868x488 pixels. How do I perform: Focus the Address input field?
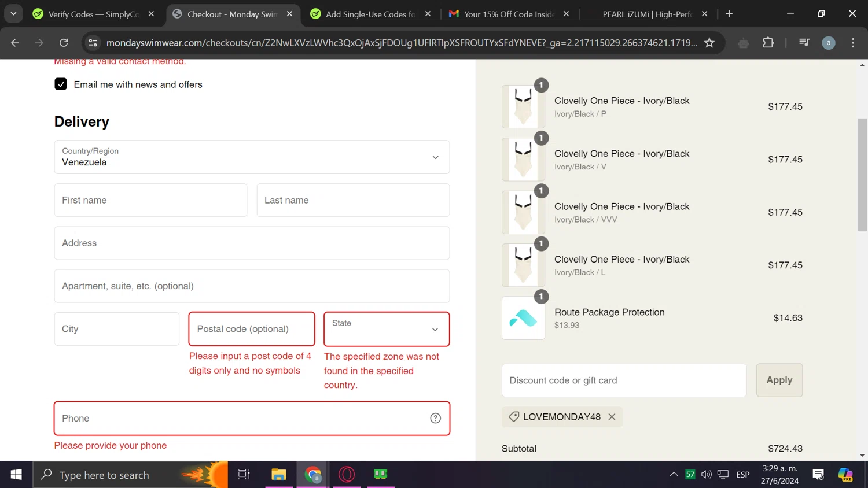coord(252,243)
